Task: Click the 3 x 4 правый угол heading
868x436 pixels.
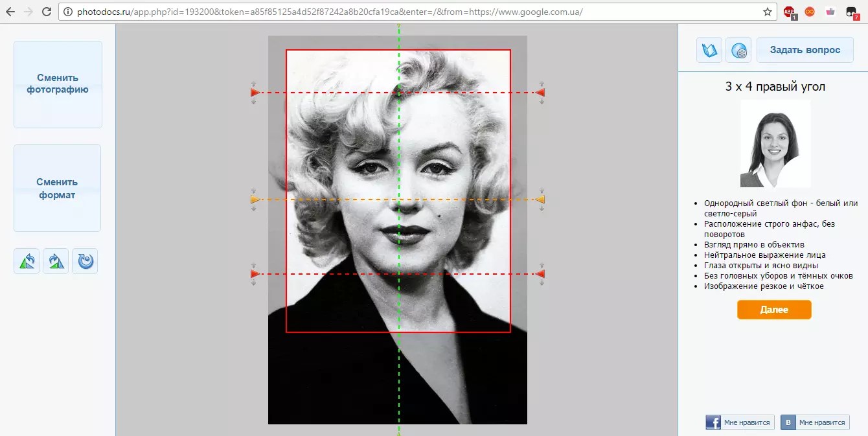Action: [x=775, y=87]
